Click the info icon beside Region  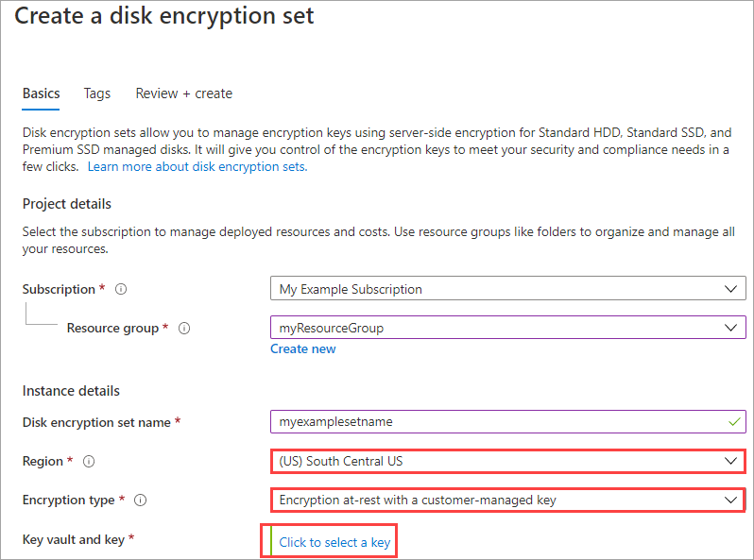89,462
